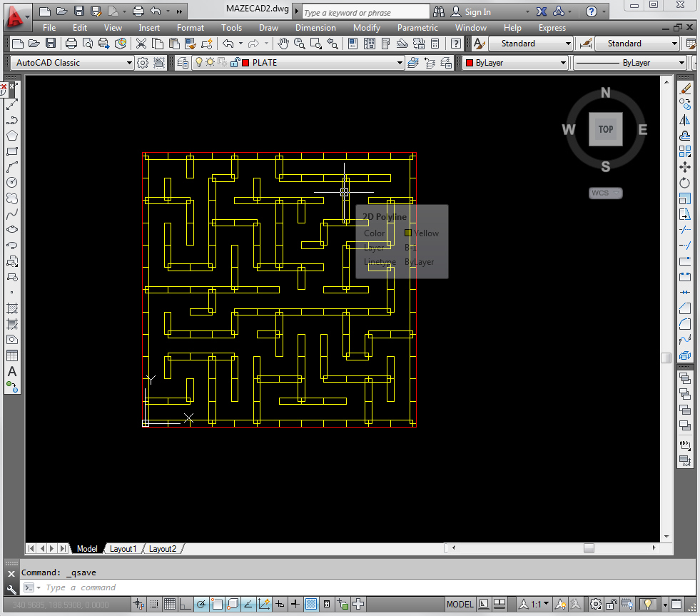Click the Undo arrow in standard toolbar
The height and width of the screenshot is (616, 700).
tap(228, 44)
